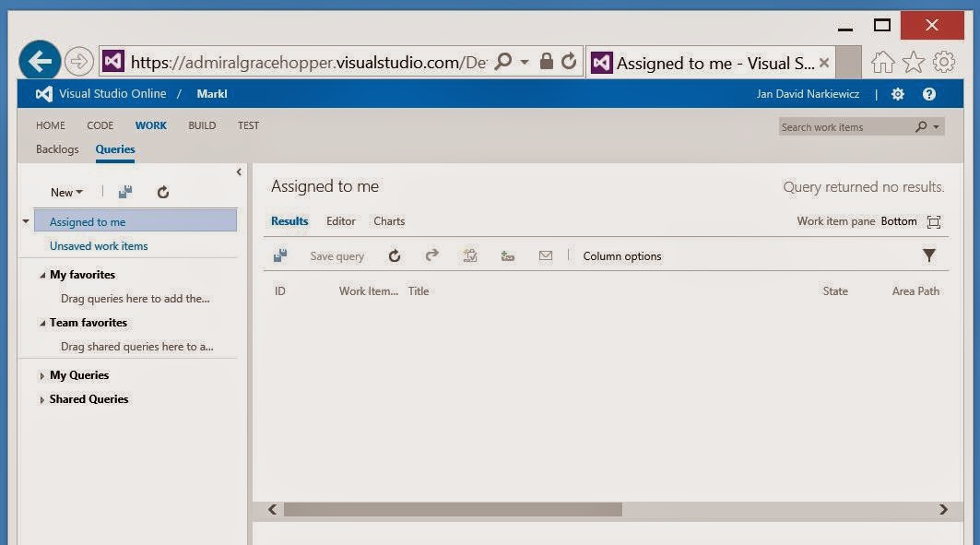This screenshot has width=980, height=545.
Task: Select 'Unsaved work items'
Action: click(99, 245)
